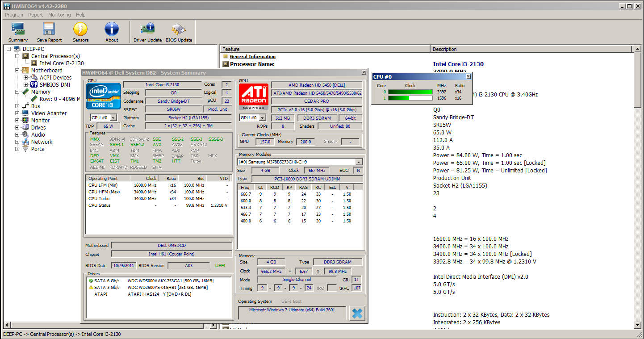Click the Intel Core i3 logo badge
This screenshot has height=339, width=644.
103,96
